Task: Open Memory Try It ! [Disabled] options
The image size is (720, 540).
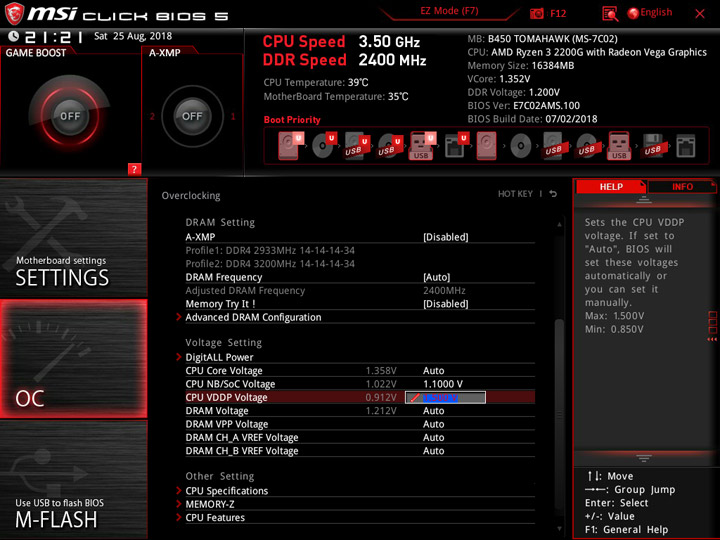Action: (x=445, y=304)
